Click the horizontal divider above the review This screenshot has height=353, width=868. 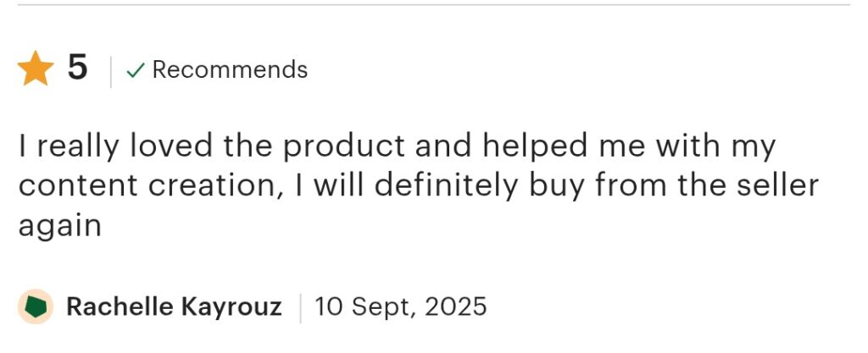coord(434,5)
